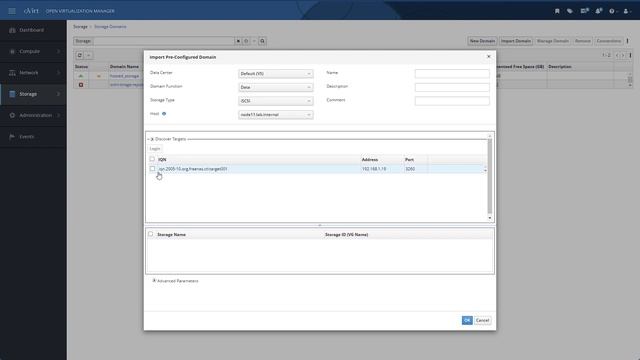
Task: Click the Storage search input field
Action: (164, 41)
